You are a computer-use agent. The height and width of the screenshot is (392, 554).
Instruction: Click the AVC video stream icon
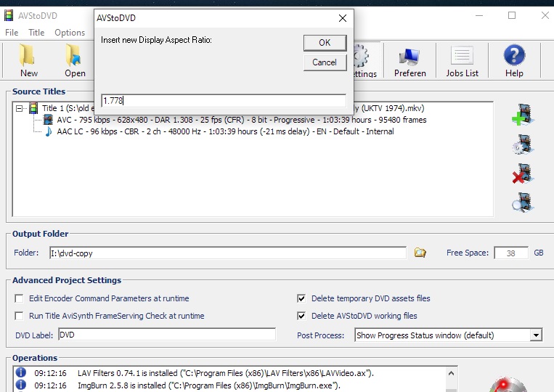pos(48,120)
